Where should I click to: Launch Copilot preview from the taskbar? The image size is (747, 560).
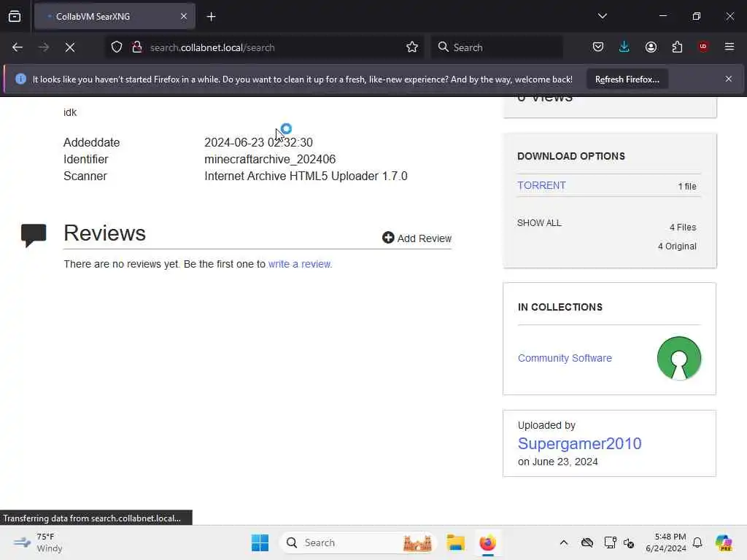click(x=723, y=542)
